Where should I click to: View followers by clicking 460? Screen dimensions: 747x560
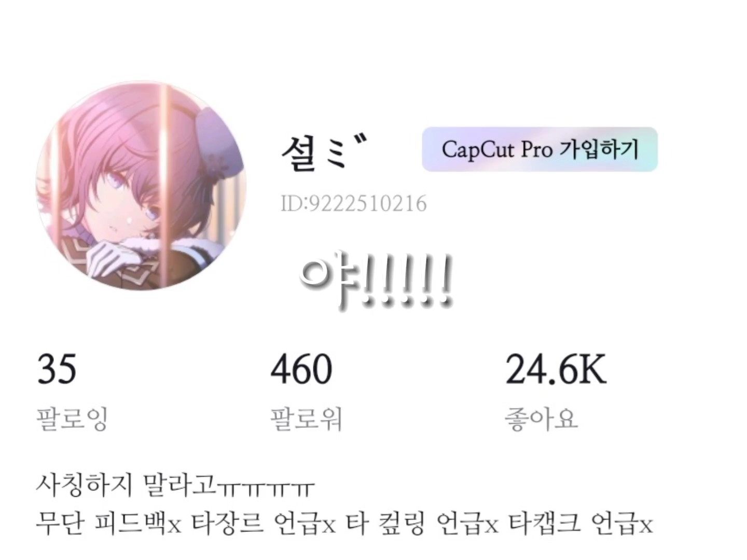click(301, 370)
